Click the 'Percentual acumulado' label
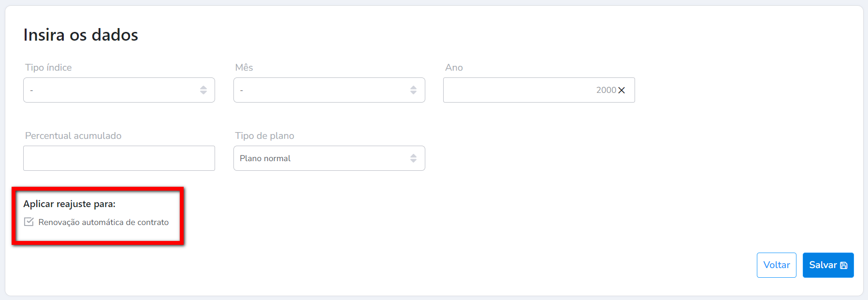 73,136
